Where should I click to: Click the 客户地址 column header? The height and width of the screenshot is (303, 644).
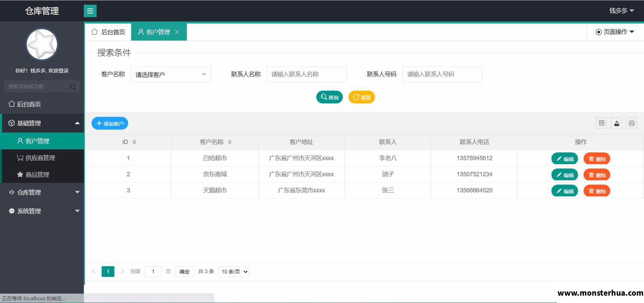[301, 142]
